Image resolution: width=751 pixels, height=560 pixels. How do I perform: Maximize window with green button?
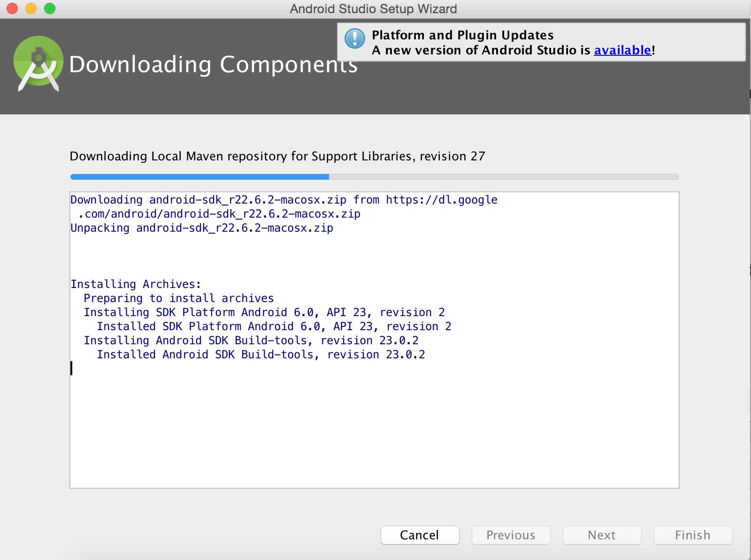click(50, 8)
